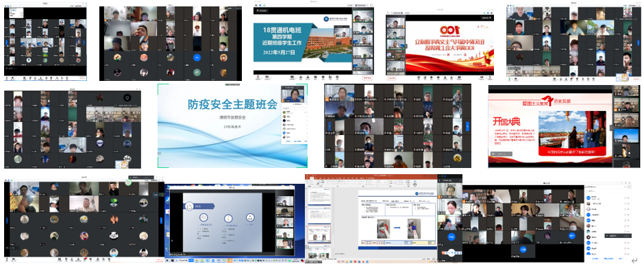The width and height of the screenshot is (644, 264).
Task: Open share screen icon below 18贯通机电班 slide
Action: tap(292, 77)
